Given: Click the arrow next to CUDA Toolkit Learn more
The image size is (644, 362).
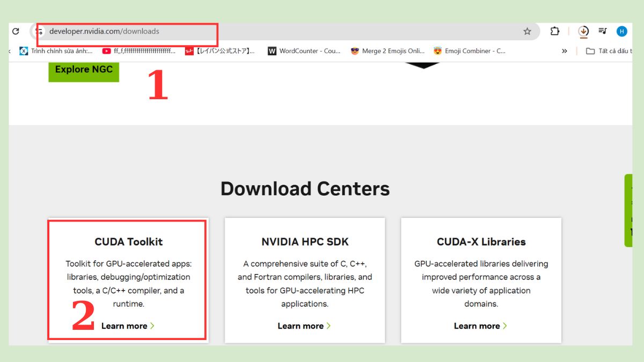Looking at the screenshot, I should click(152, 326).
